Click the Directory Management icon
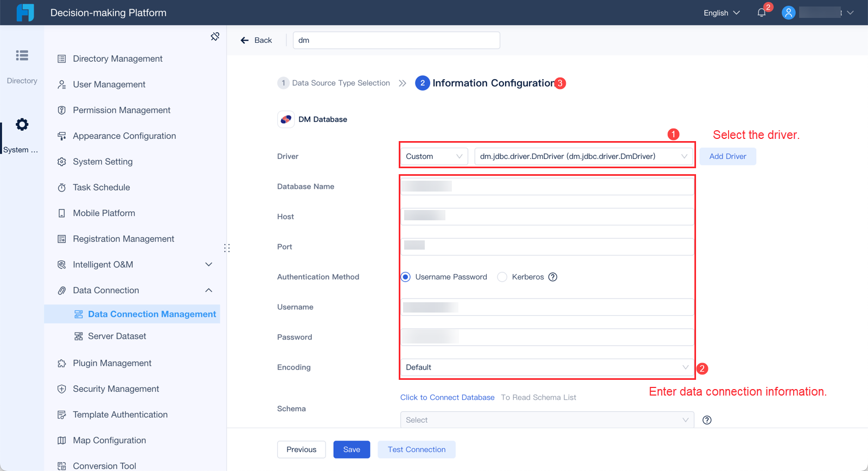The height and width of the screenshot is (471, 868). click(x=62, y=59)
